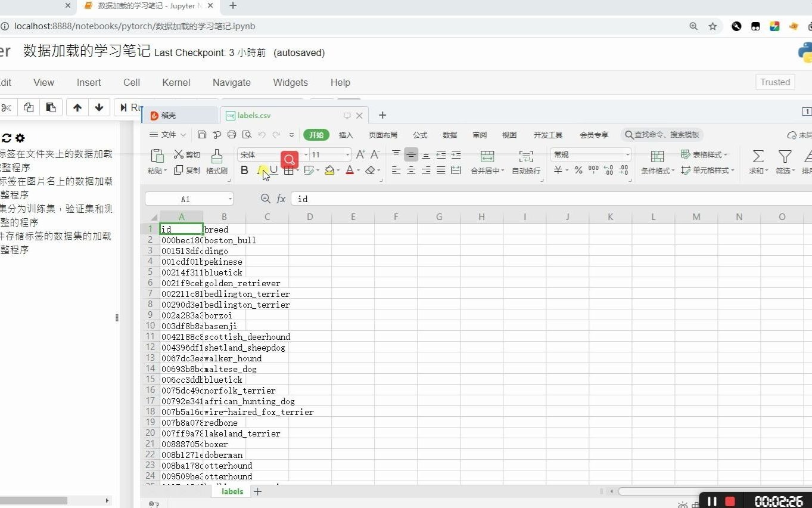Apply percent style to the cell
The height and width of the screenshot is (508, 812).
click(578, 170)
